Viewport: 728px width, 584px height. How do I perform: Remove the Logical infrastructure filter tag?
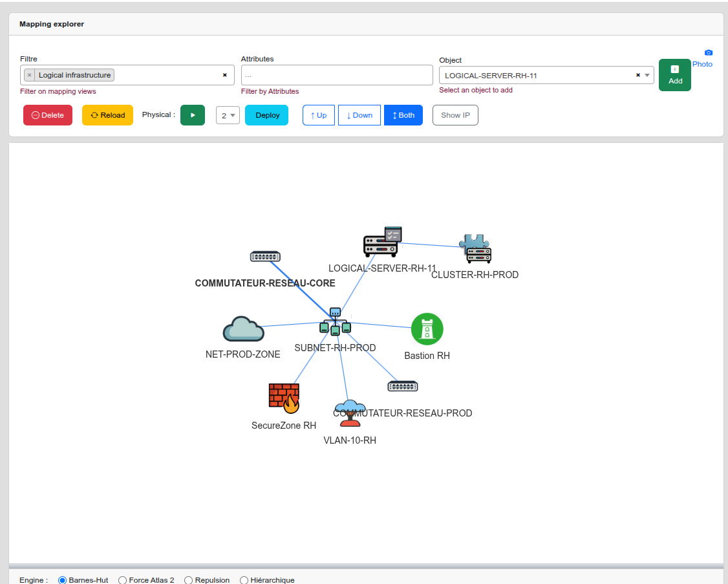(30, 75)
